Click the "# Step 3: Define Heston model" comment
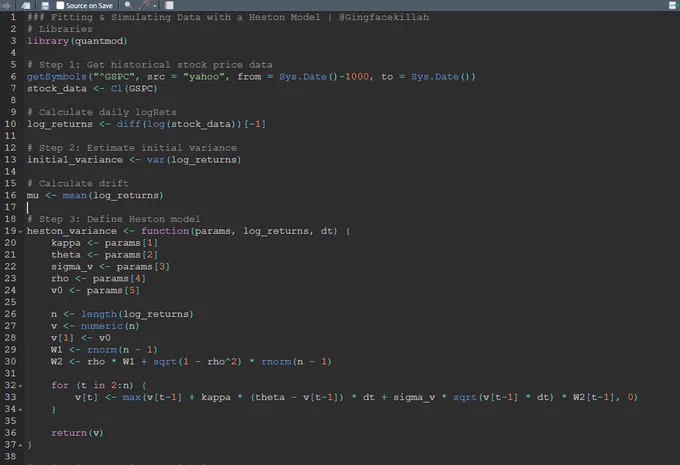The width and height of the screenshot is (680, 465). 114,219
